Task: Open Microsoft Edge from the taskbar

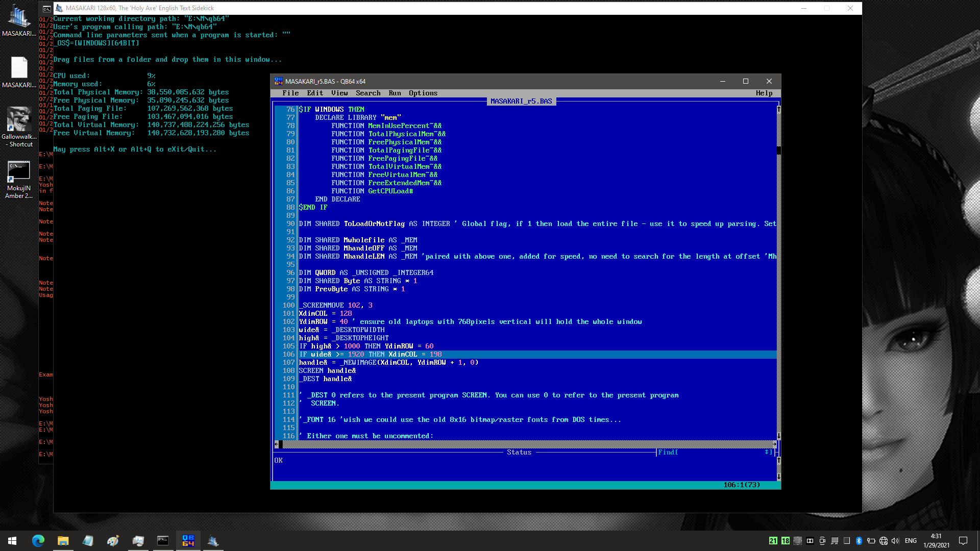Action: click(x=38, y=541)
